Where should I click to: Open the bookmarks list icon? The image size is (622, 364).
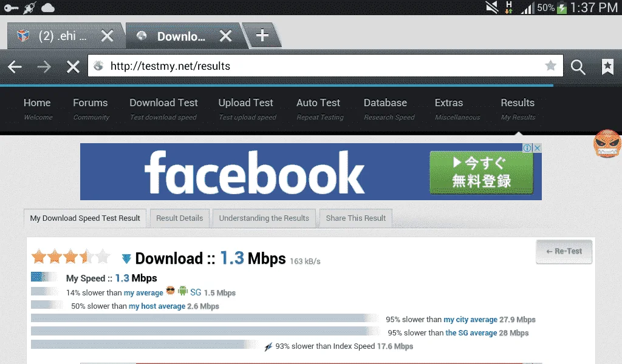(x=607, y=67)
